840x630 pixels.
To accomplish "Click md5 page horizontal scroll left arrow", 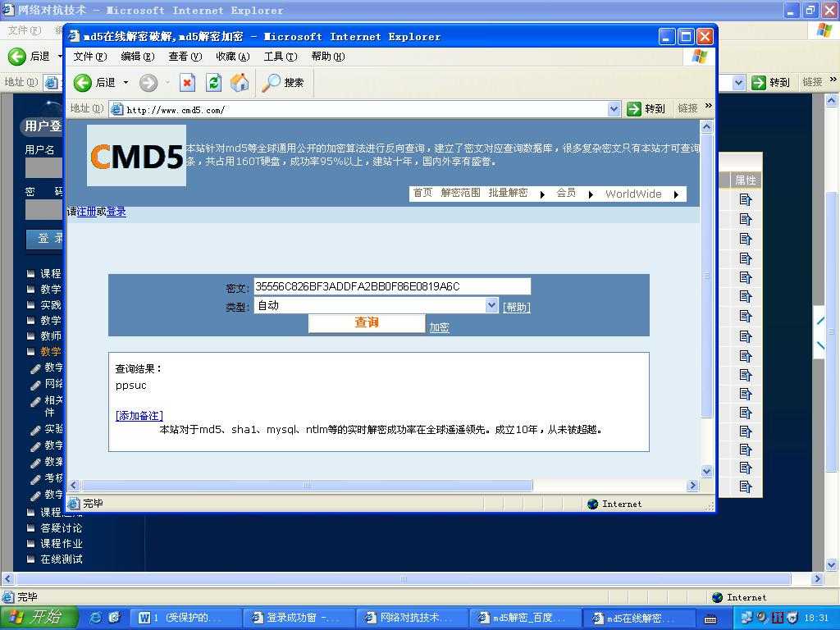I will tap(74, 486).
